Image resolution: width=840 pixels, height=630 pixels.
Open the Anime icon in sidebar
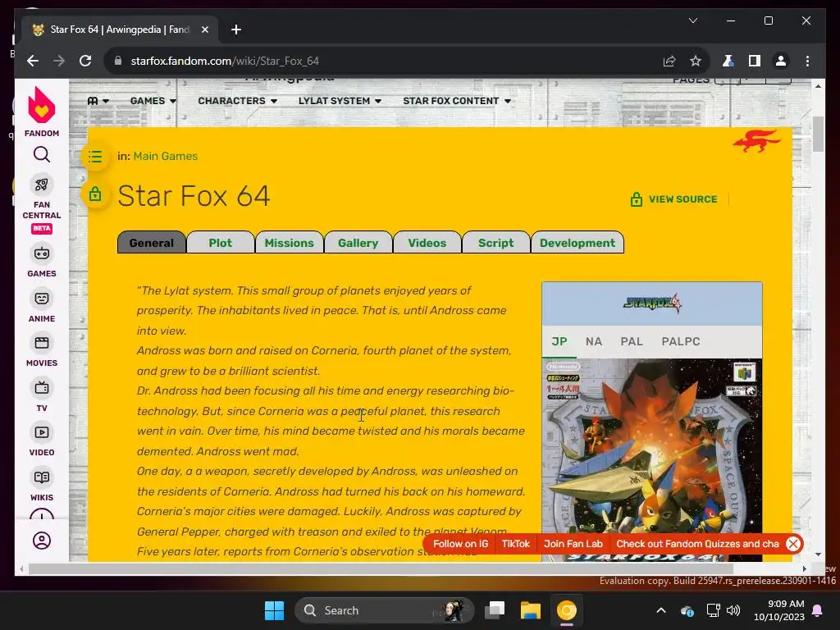click(42, 299)
